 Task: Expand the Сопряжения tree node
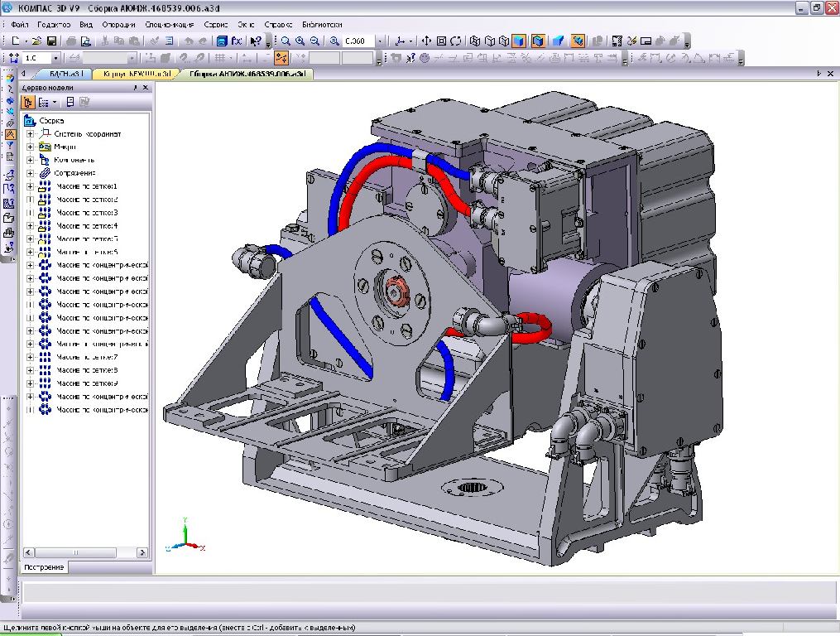tap(31, 173)
